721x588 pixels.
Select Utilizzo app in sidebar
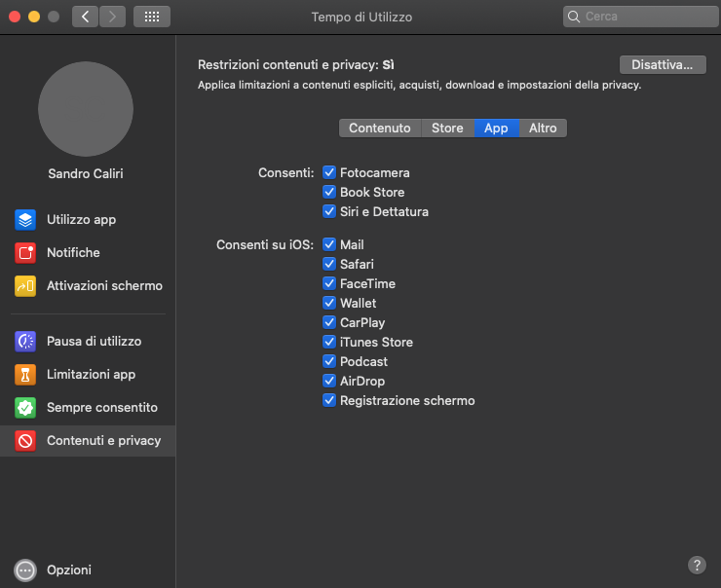pos(88,220)
